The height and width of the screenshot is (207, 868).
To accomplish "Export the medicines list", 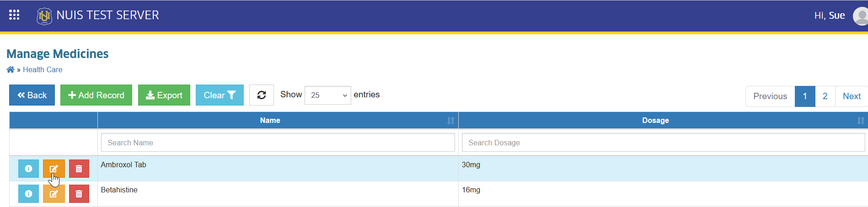I will click(164, 95).
